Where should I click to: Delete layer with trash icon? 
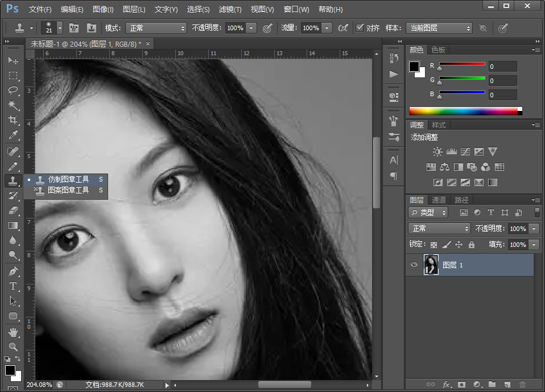tap(522, 385)
